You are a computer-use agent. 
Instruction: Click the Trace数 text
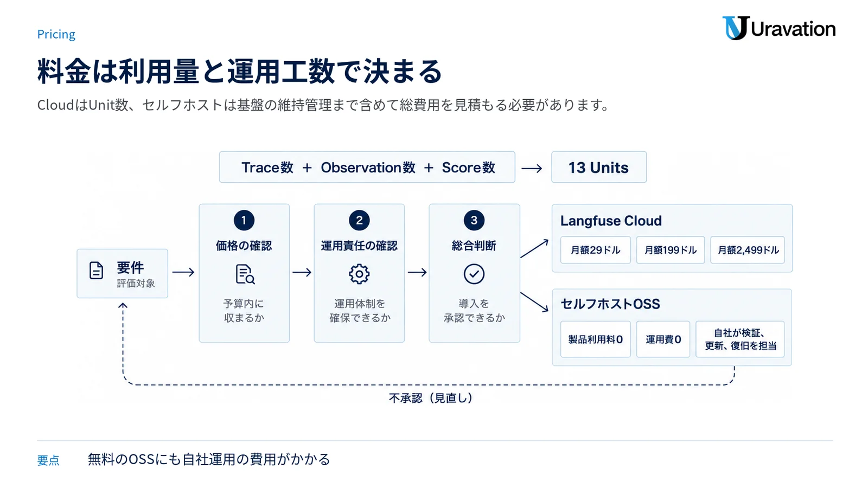click(267, 168)
